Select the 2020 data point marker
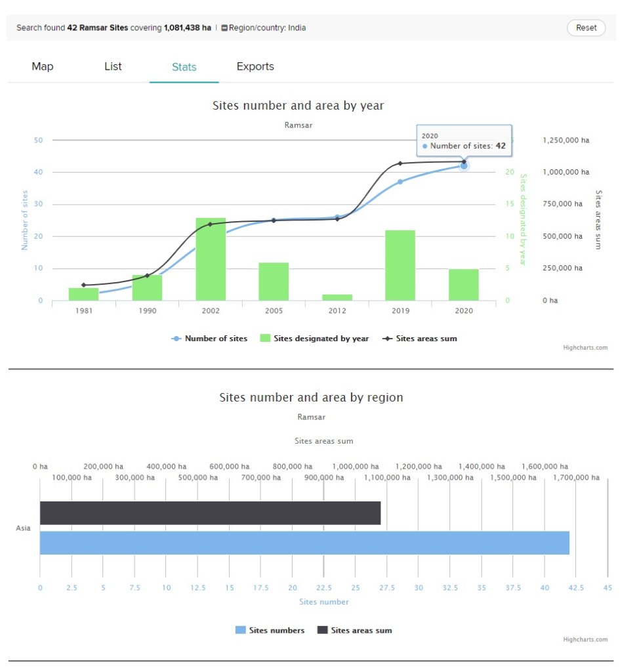The image size is (637, 672). [464, 166]
